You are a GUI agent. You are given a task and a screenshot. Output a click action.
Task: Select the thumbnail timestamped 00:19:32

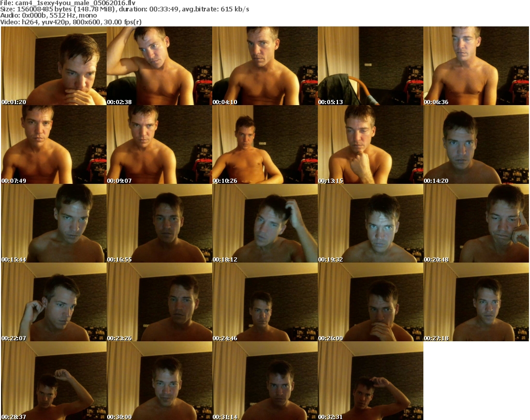click(x=371, y=223)
